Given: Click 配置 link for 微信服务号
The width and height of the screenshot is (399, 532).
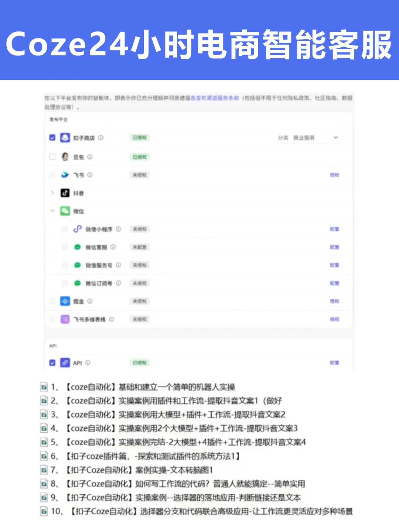Looking at the screenshot, I should pyautogui.click(x=335, y=265).
